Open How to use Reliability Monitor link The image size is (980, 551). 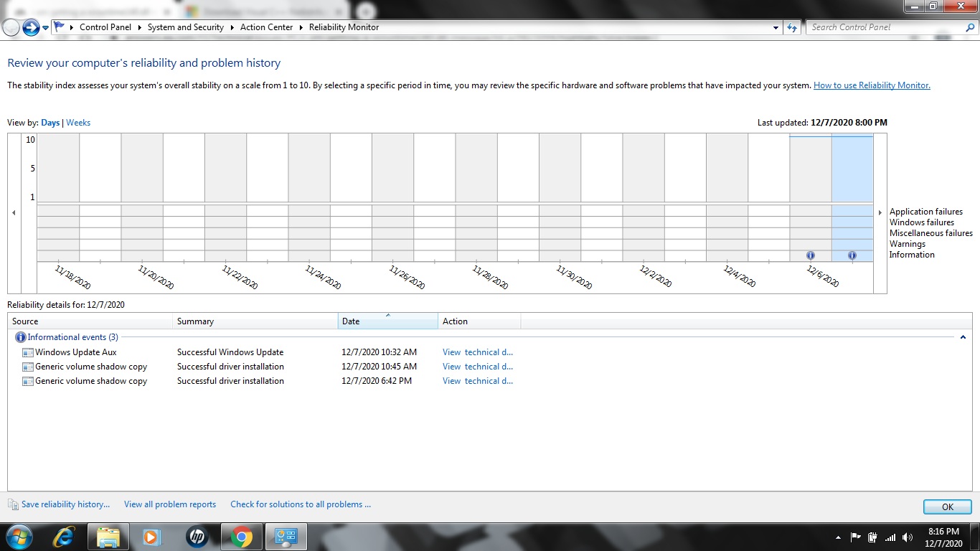872,85
